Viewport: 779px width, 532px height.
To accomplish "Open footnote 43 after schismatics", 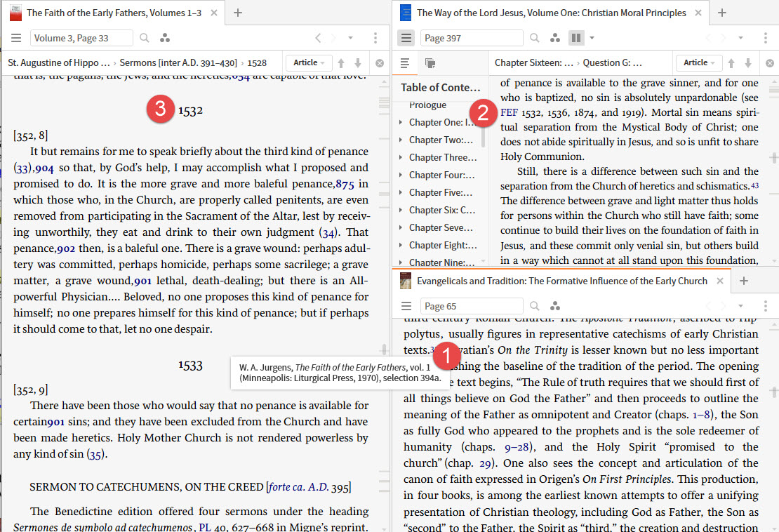I will tap(754, 185).
